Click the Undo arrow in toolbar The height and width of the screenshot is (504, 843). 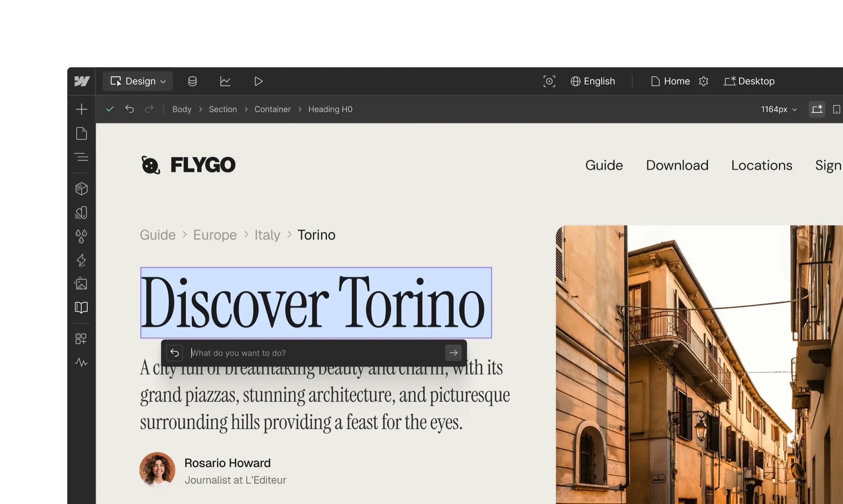(129, 109)
